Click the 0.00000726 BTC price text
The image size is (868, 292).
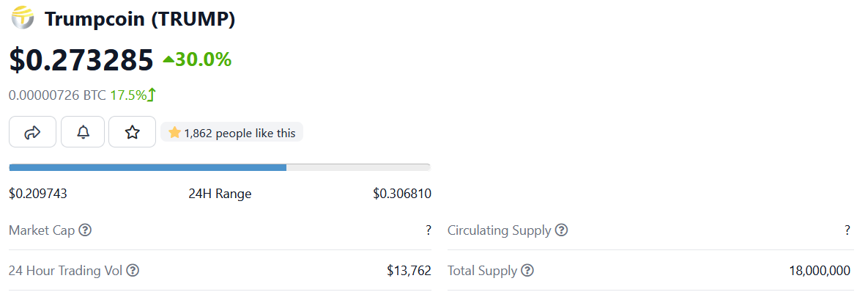coord(58,95)
